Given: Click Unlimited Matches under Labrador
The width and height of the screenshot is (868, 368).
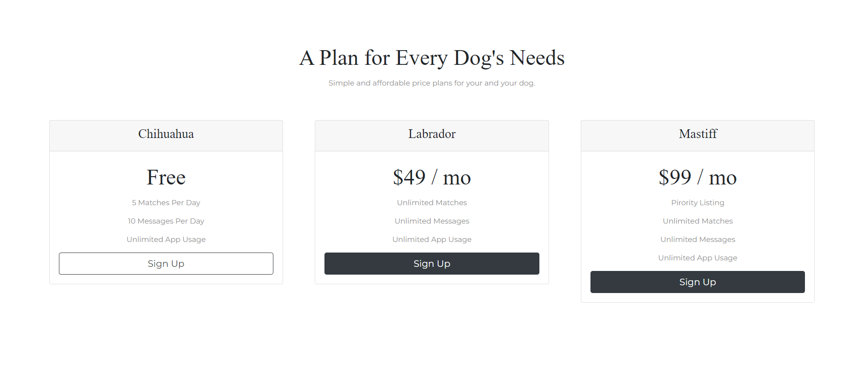Looking at the screenshot, I should (x=431, y=202).
